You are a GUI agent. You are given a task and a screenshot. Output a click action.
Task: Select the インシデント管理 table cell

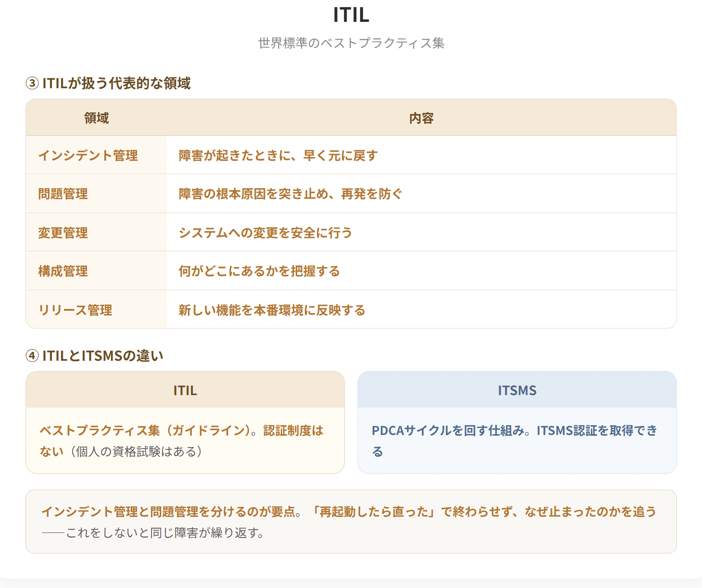coord(96,155)
